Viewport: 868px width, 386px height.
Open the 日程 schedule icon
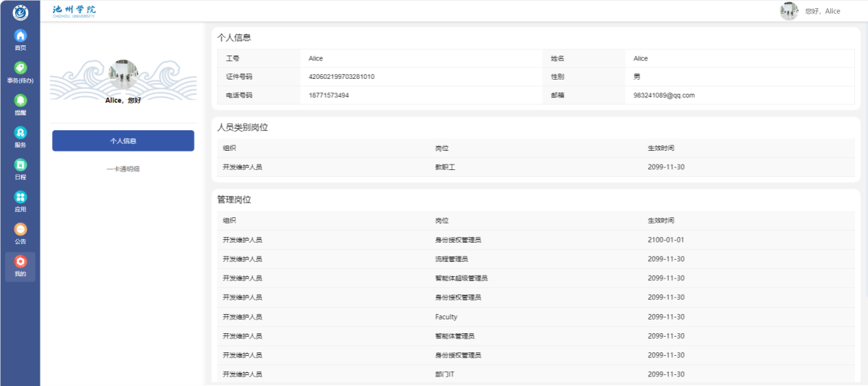pos(21,165)
